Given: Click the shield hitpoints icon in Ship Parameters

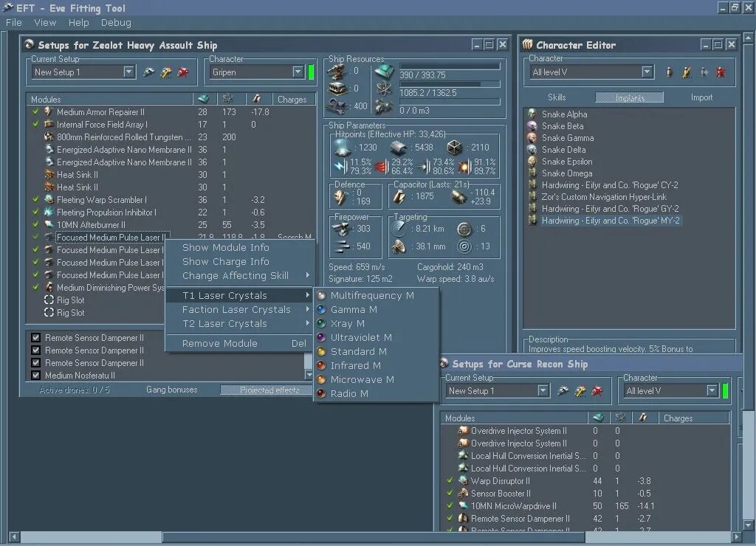Looking at the screenshot, I should pyautogui.click(x=343, y=148).
